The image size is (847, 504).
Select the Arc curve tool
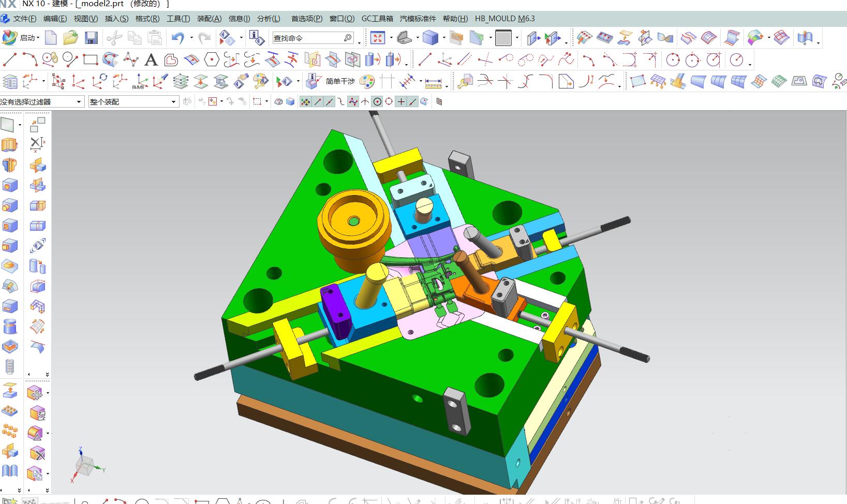(x=30, y=60)
